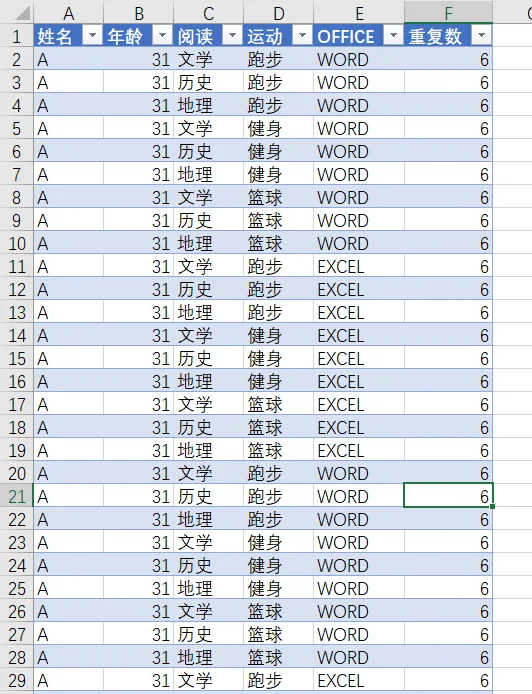The image size is (532, 694).
Task: Select column F header
Action: pos(448,13)
